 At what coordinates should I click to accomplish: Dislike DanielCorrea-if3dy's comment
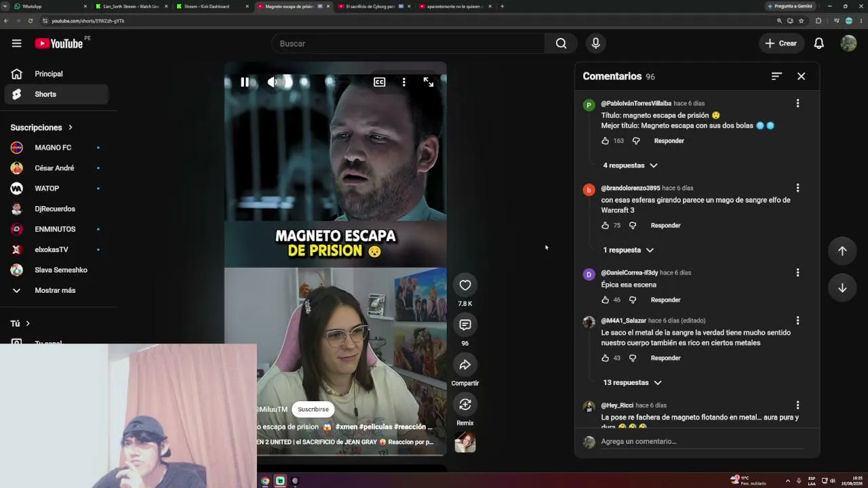pos(633,300)
